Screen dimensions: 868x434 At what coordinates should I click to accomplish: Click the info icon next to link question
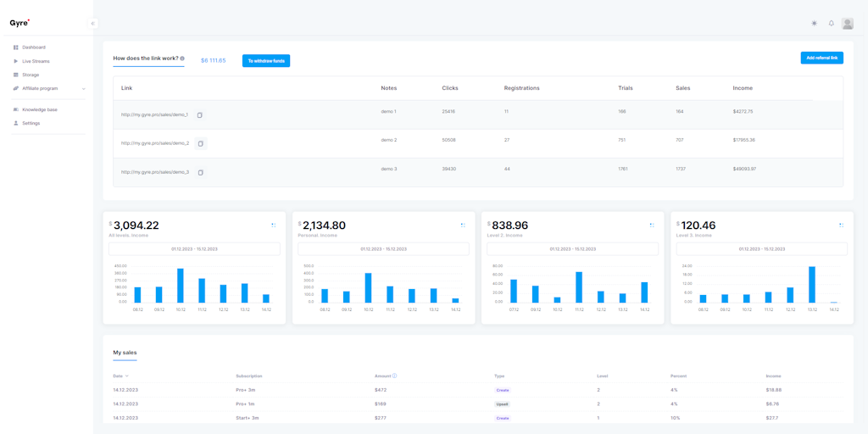click(182, 58)
